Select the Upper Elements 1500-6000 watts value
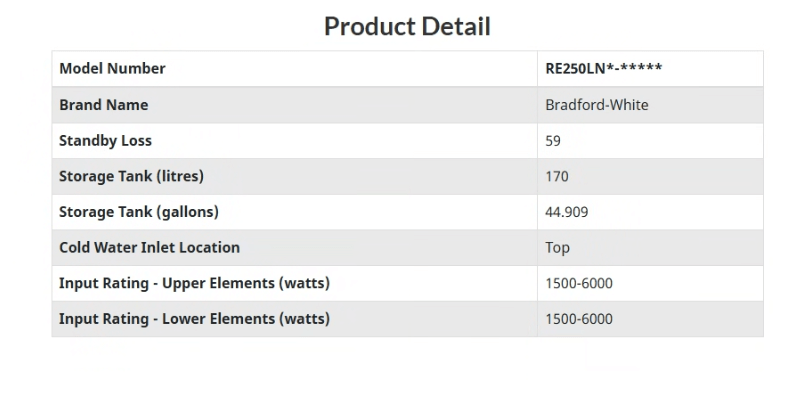 click(x=579, y=284)
